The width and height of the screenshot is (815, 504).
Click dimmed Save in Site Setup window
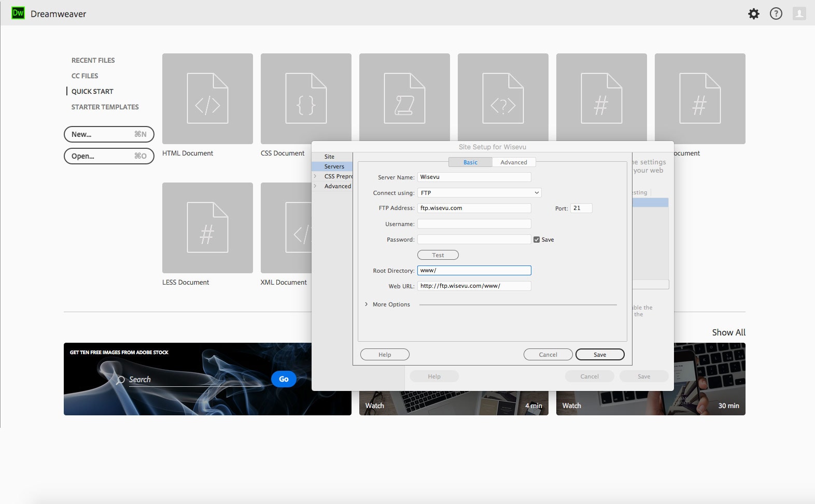pyautogui.click(x=644, y=376)
